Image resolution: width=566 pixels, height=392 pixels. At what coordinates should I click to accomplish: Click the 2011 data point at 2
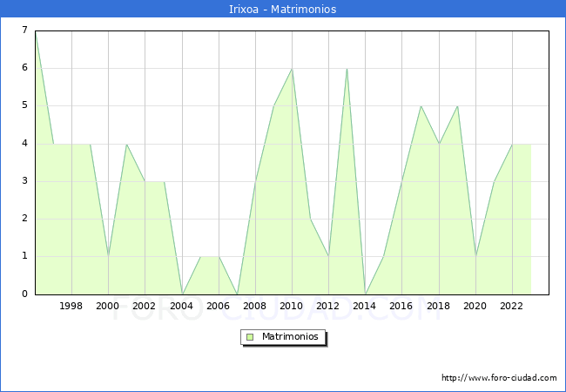(x=311, y=220)
